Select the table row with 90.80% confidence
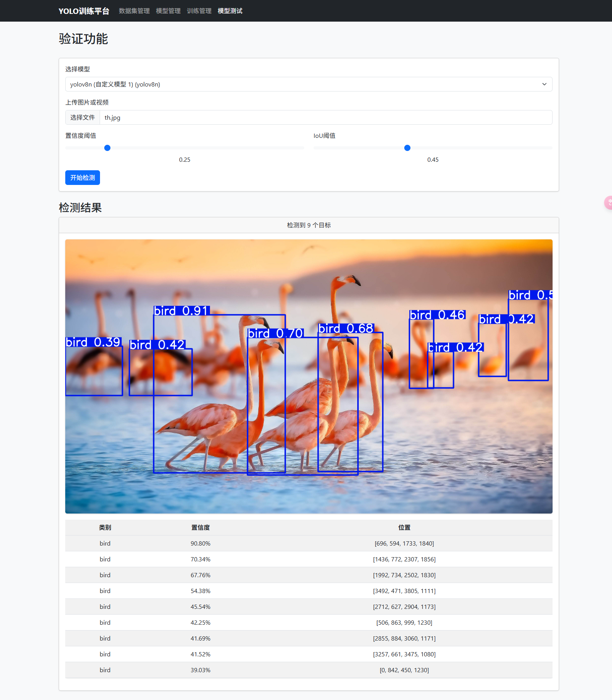 click(308, 543)
